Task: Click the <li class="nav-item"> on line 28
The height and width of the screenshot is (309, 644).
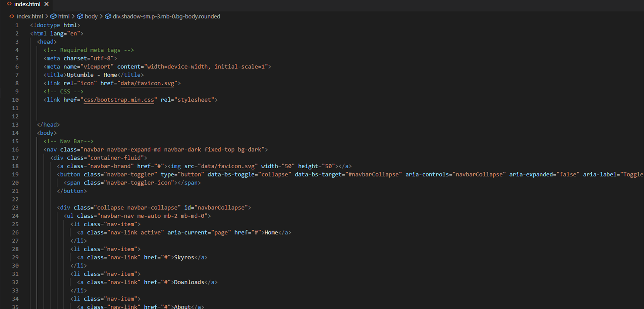Action: 105,249
